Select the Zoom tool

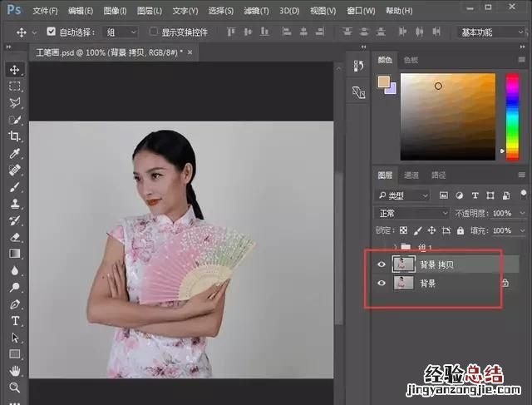(x=15, y=388)
